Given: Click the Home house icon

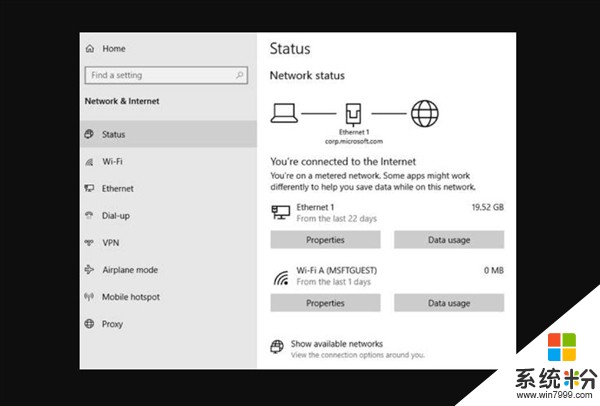Looking at the screenshot, I should click(x=90, y=49).
